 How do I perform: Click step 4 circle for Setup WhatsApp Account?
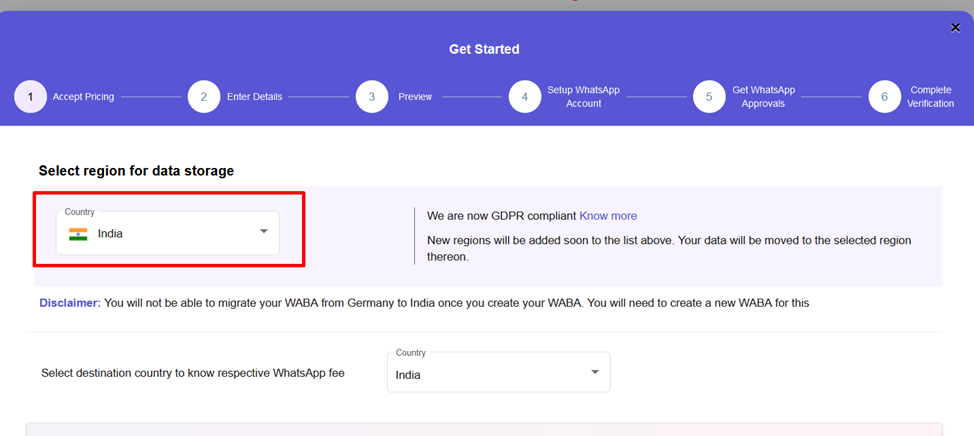[525, 97]
